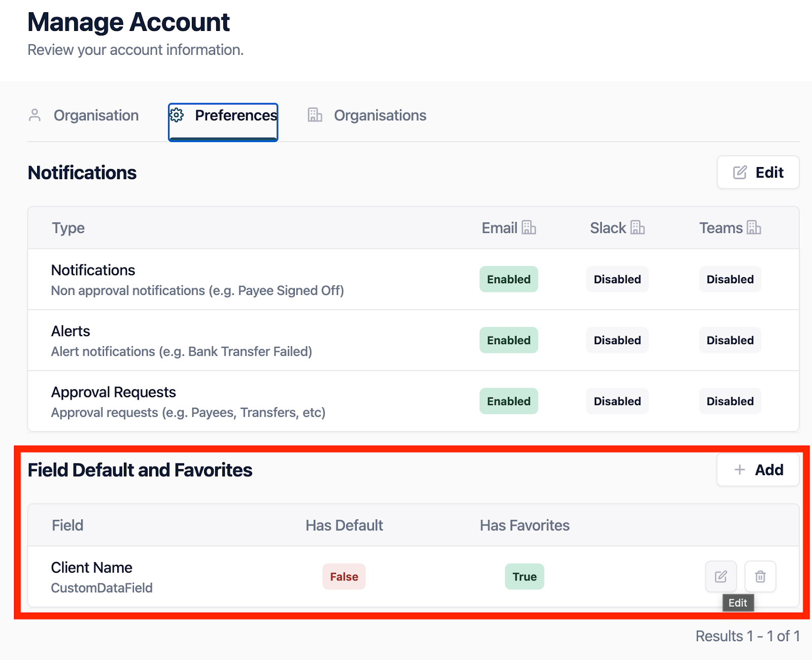This screenshot has height=660, width=812.
Task: Click the Approval Requests row title
Action: pos(114,392)
